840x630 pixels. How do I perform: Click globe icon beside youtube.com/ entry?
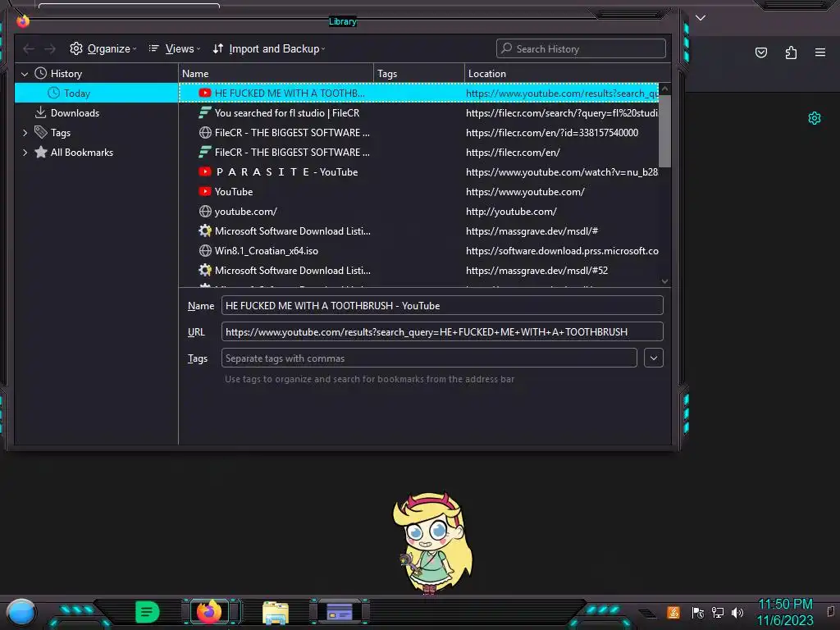pos(204,212)
